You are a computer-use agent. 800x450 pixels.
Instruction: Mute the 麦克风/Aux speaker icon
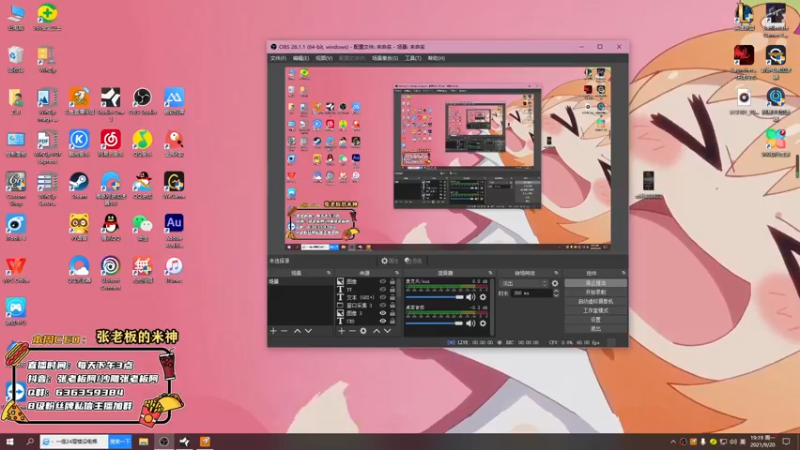point(470,297)
